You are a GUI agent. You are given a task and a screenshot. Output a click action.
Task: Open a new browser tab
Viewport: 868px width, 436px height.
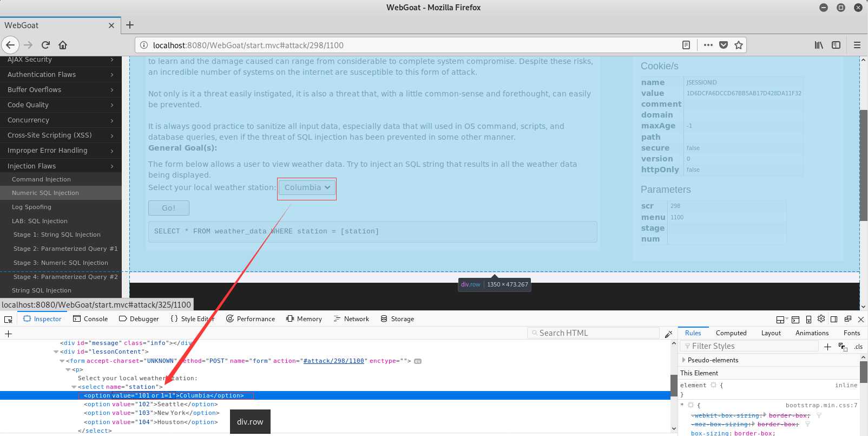coord(130,25)
